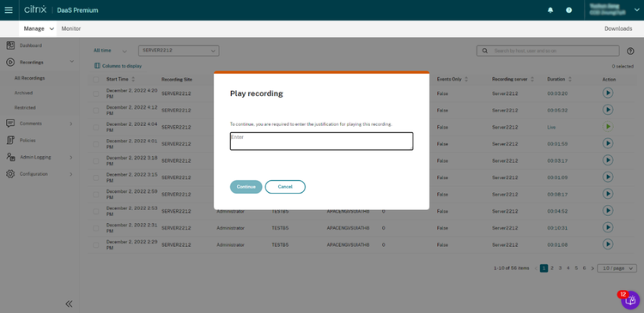
Task: Select the December 2, 2022 3:18 PM row checkbox
Action: pos(95,161)
